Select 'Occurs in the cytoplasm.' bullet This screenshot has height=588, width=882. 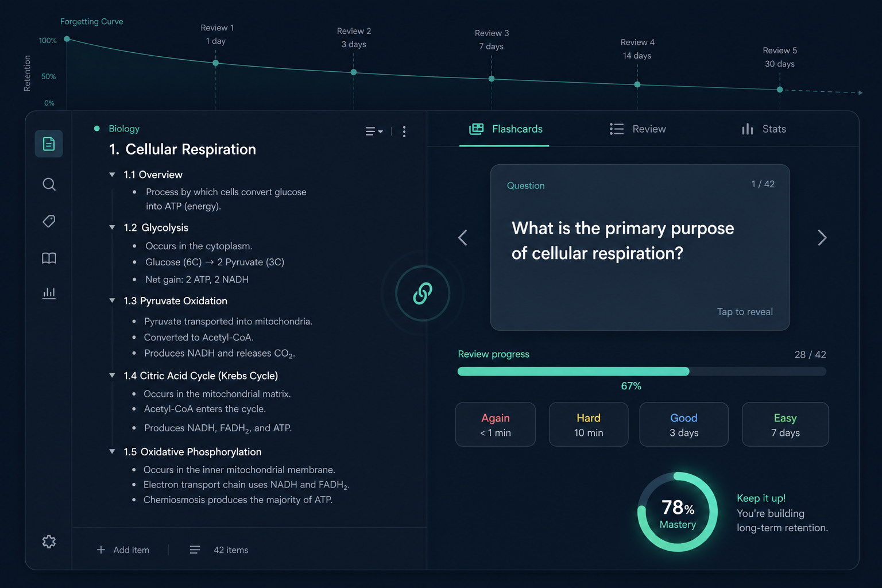(199, 246)
